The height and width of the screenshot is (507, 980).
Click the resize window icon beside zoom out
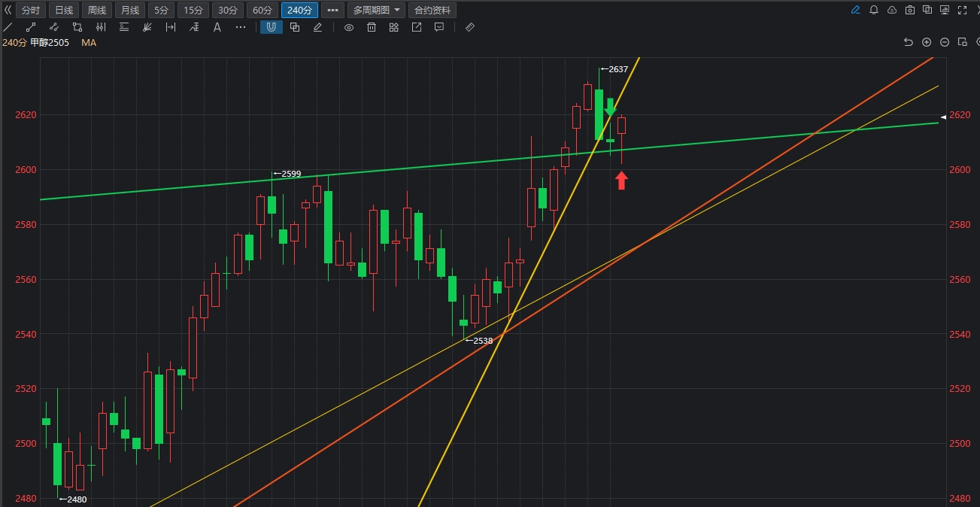(963, 42)
